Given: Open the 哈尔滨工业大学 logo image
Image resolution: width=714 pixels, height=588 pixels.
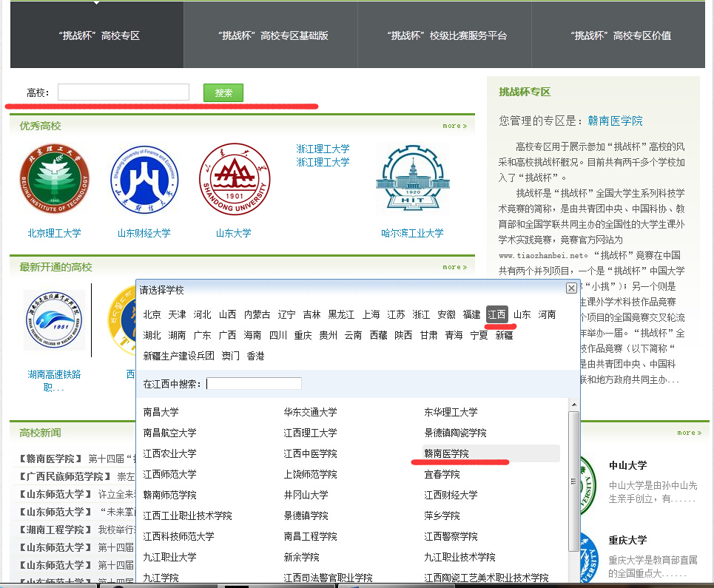Looking at the screenshot, I should pos(413,178).
